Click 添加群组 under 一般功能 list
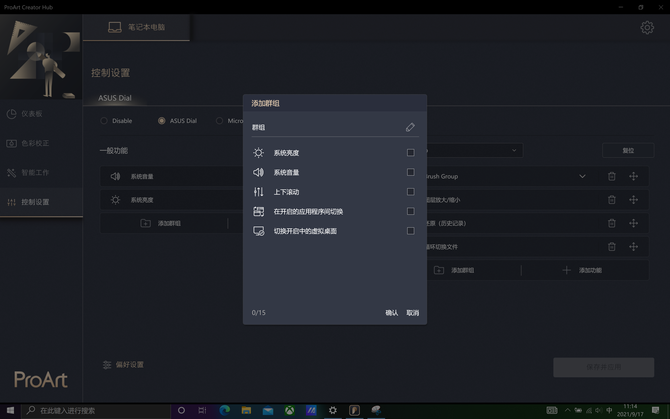 161,223
